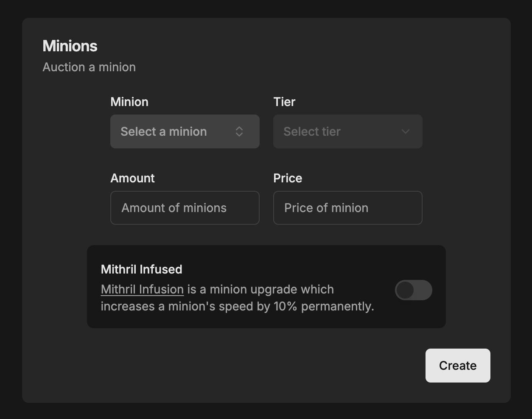Click the 'Minion' field label
This screenshot has height=419, width=532.
pos(129,102)
